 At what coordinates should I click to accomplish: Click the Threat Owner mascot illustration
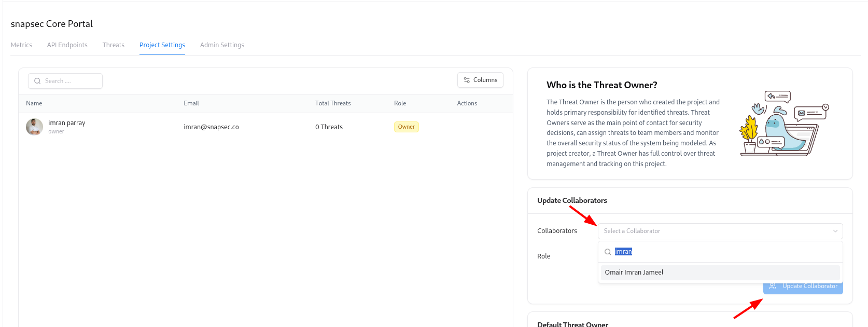pos(785,124)
